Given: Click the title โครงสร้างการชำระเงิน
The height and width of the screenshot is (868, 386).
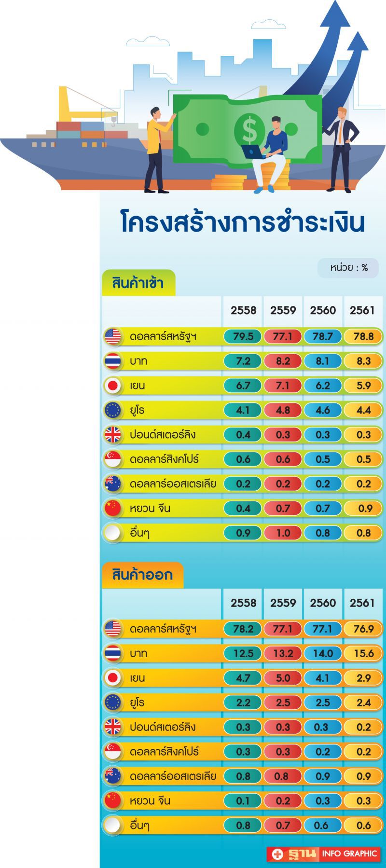Looking at the screenshot, I should 242,223.
